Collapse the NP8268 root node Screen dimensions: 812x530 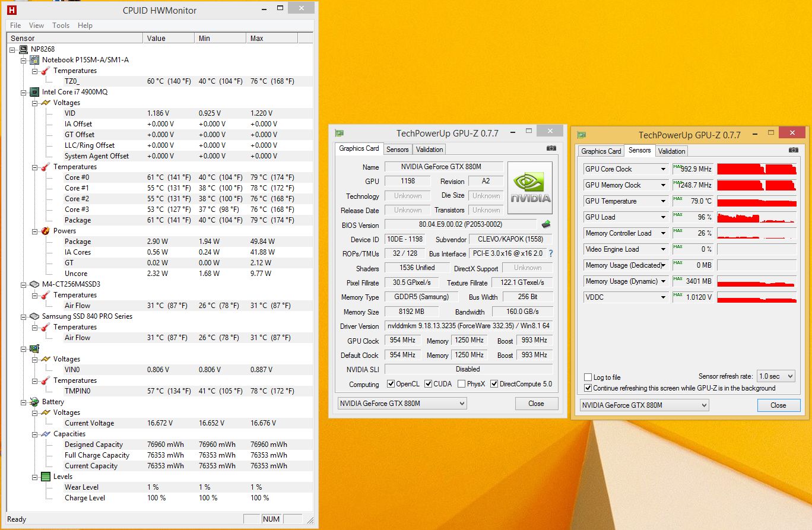coord(12,49)
